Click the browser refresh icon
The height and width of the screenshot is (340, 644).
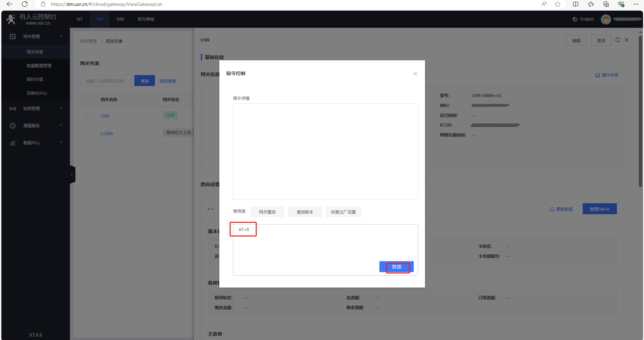pos(25,4)
